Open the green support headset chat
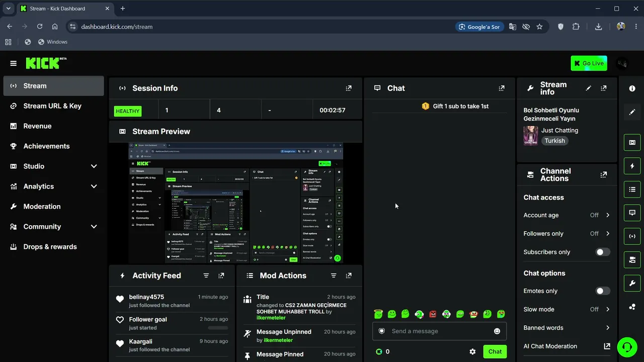Viewport: 644px width, 362px height. click(626, 346)
